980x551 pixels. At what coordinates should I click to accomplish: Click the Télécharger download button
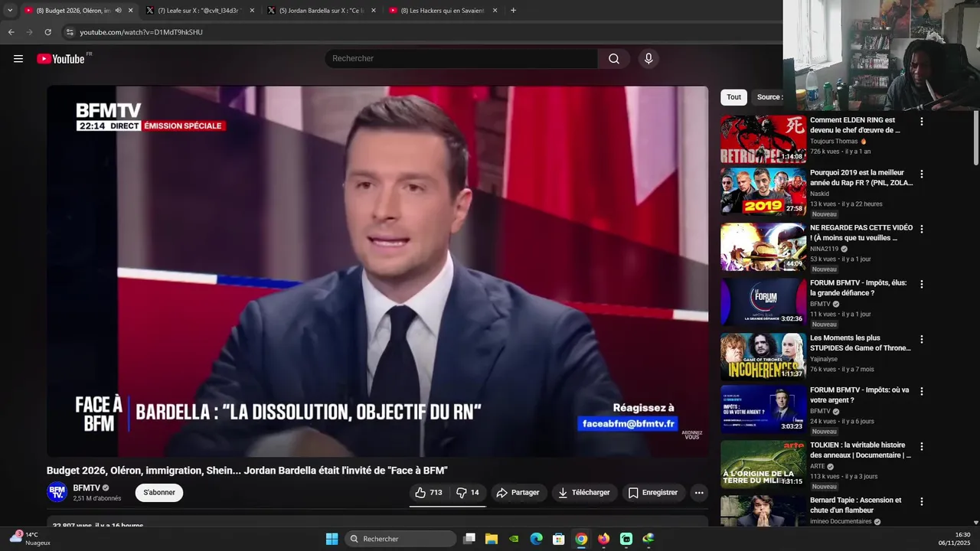pyautogui.click(x=584, y=493)
